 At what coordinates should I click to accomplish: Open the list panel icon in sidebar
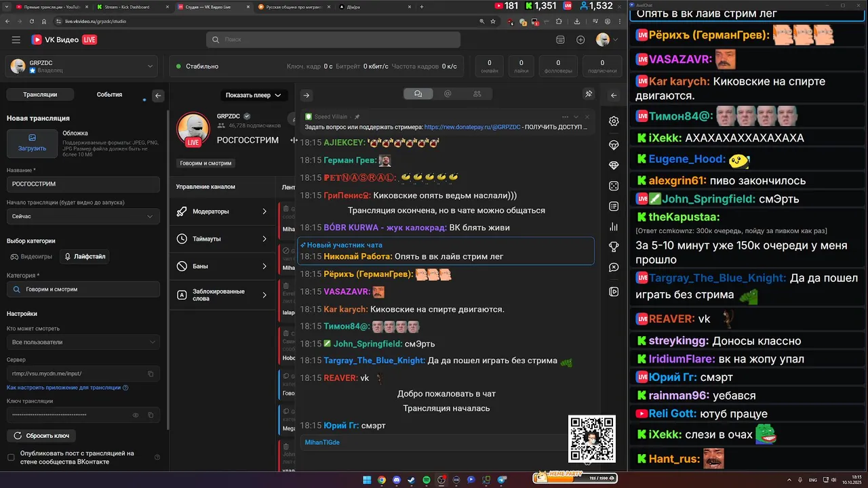(x=614, y=206)
